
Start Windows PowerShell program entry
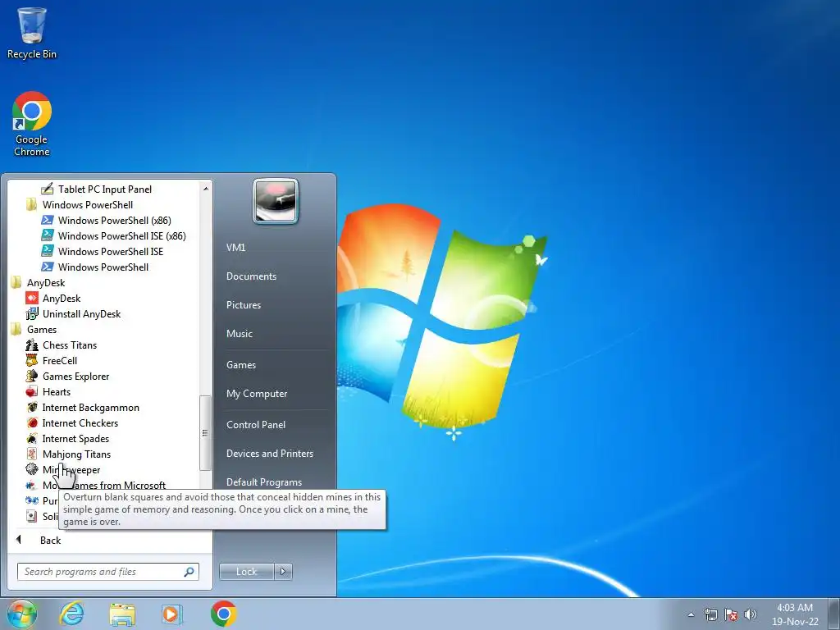[x=95, y=267]
